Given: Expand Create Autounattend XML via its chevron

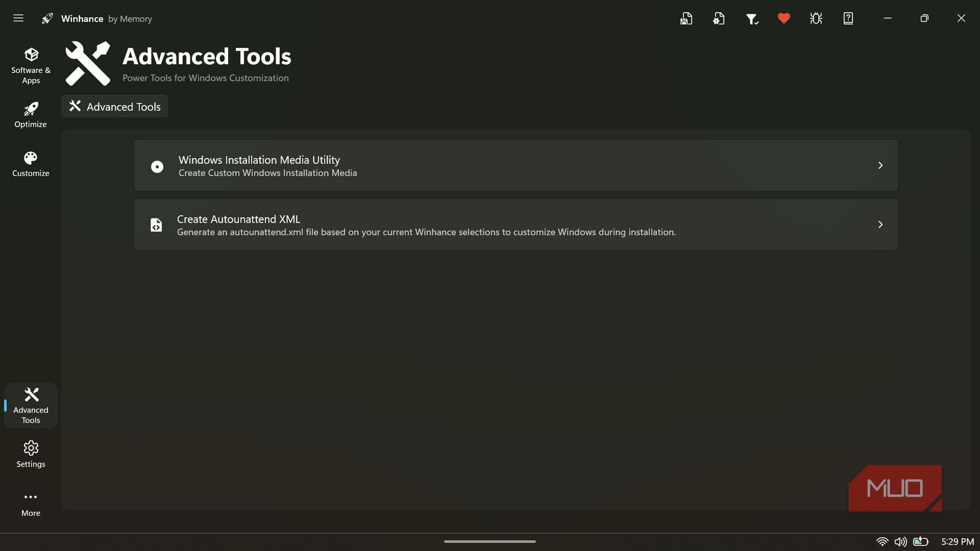Looking at the screenshot, I should (x=880, y=224).
